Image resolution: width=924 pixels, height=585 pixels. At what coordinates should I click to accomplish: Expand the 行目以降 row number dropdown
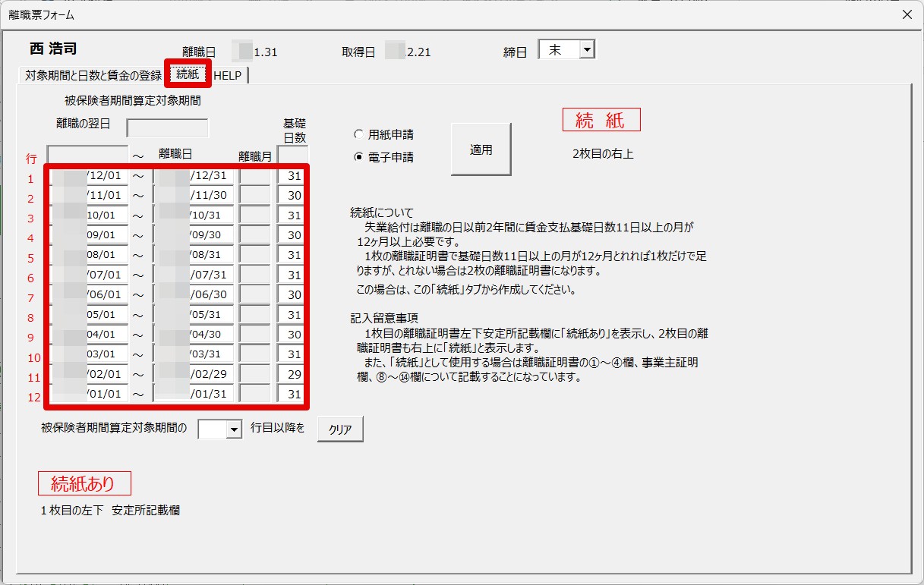tap(234, 429)
